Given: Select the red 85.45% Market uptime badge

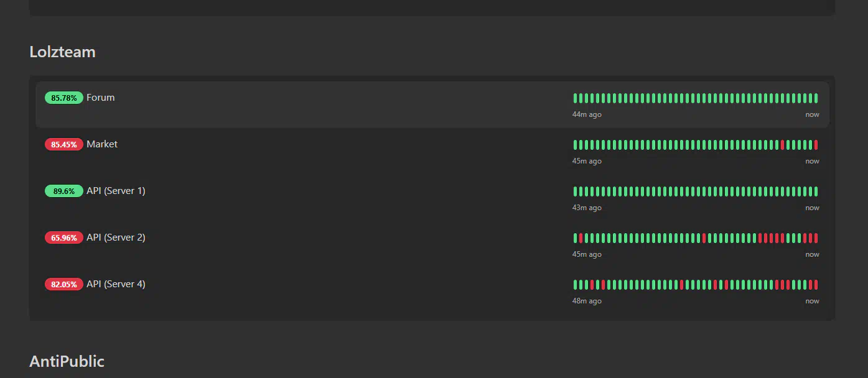Looking at the screenshot, I should coord(64,145).
